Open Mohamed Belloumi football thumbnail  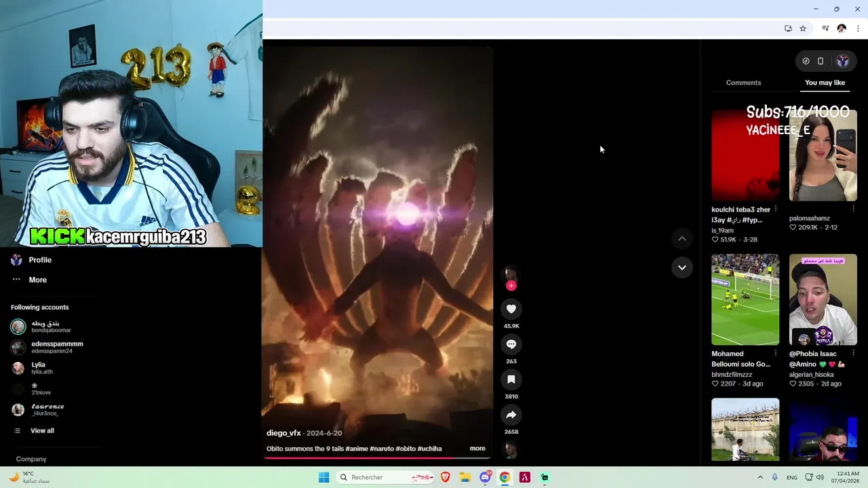click(x=745, y=300)
